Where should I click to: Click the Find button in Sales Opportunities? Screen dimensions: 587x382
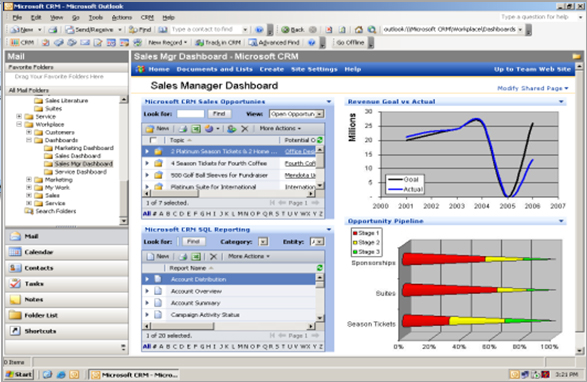click(x=219, y=113)
